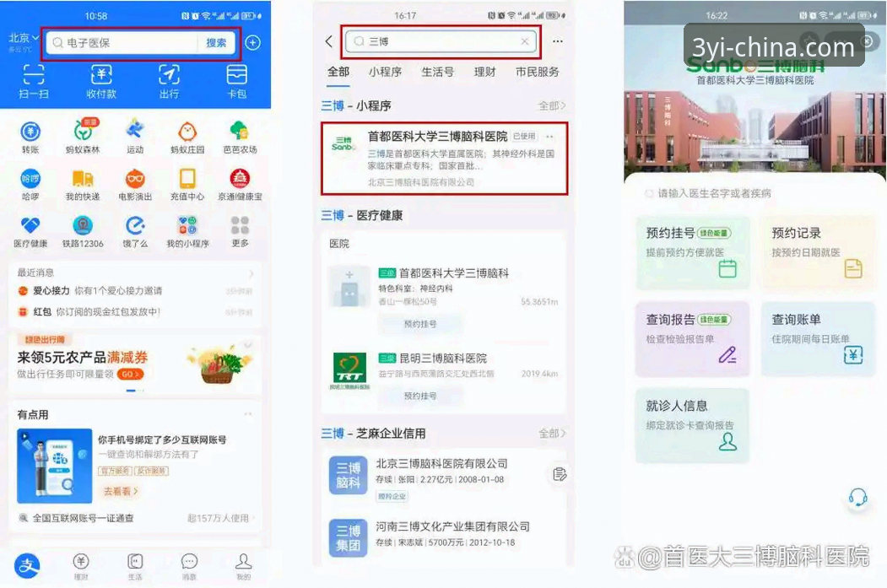Open the 预约挂号 appointment card
Image resolution: width=887 pixels, height=588 pixels.
693,252
